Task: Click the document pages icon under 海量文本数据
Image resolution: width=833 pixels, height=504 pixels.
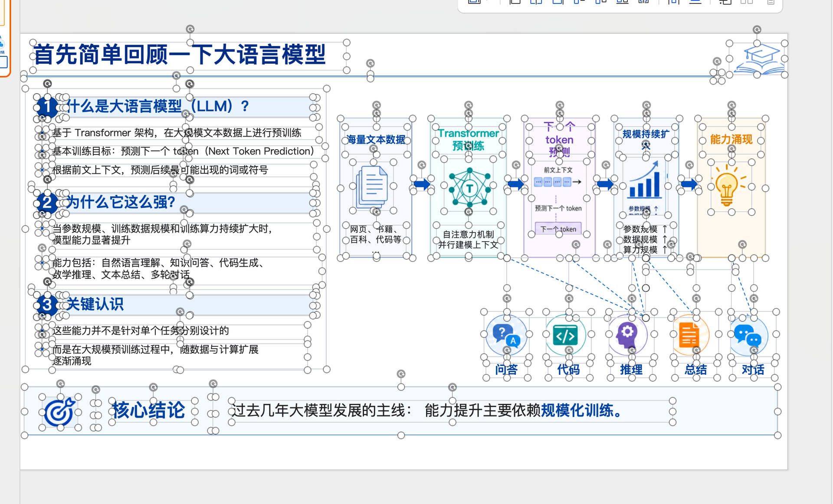Action: pos(373,187)
